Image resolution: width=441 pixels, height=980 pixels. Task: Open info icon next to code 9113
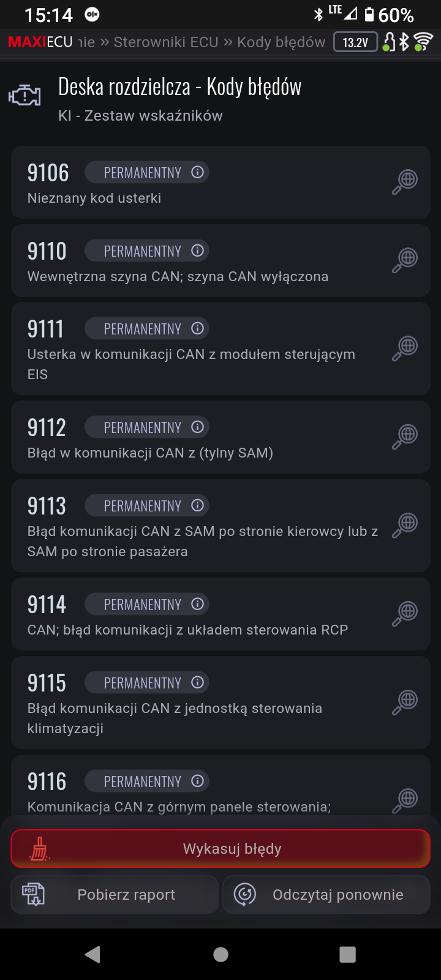[x=197, y=505]
